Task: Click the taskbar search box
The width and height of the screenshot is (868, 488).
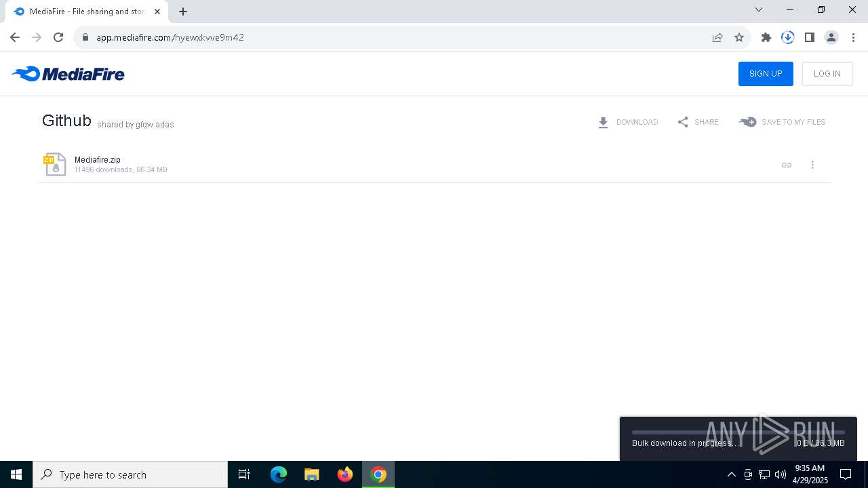Action: [130, 474]
